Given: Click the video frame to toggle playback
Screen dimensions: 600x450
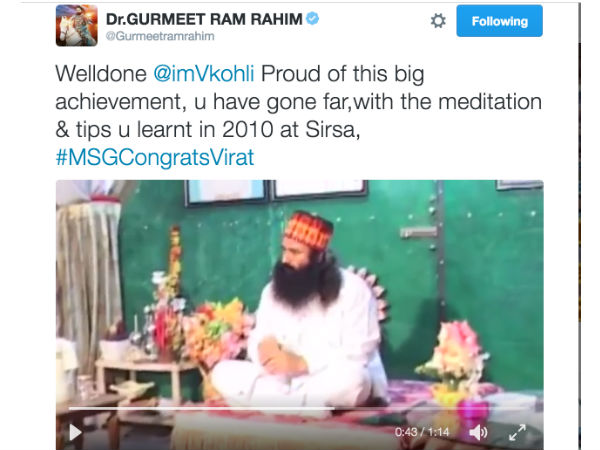Looking at the screenshot, I should click(x=300, y=291).
